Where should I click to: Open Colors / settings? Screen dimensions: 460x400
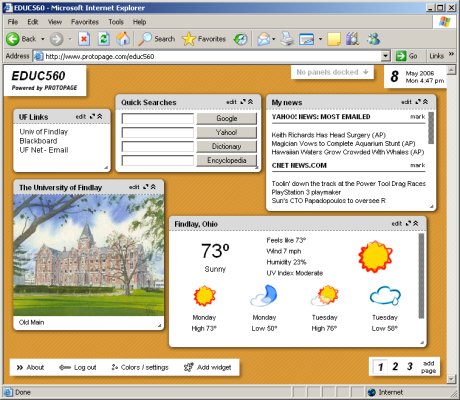click(x=140, y=367)
